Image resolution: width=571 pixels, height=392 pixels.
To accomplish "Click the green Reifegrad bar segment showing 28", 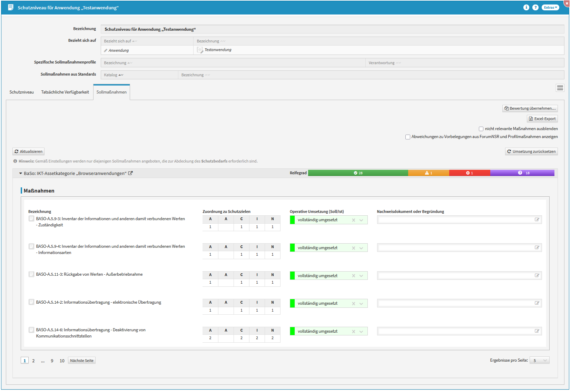I will 358,173.
